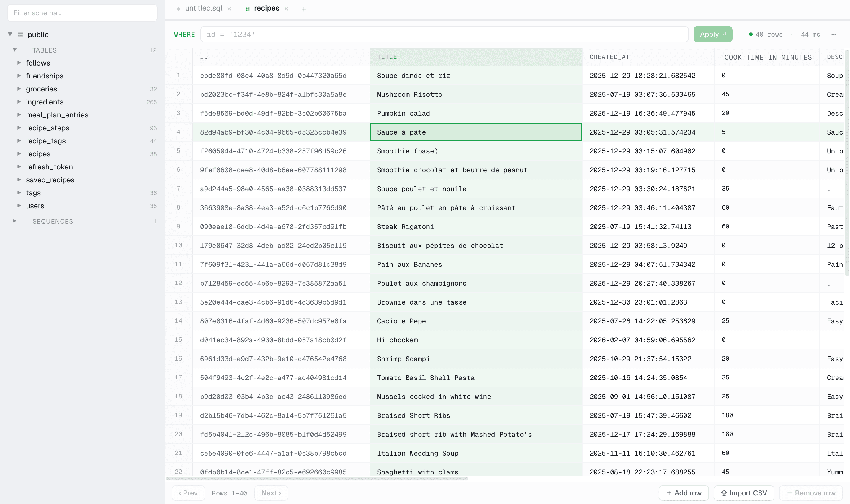Select the 'Sauce à pâte' title cell
Screen dimensions: 850x504
(x=476, y=132)
